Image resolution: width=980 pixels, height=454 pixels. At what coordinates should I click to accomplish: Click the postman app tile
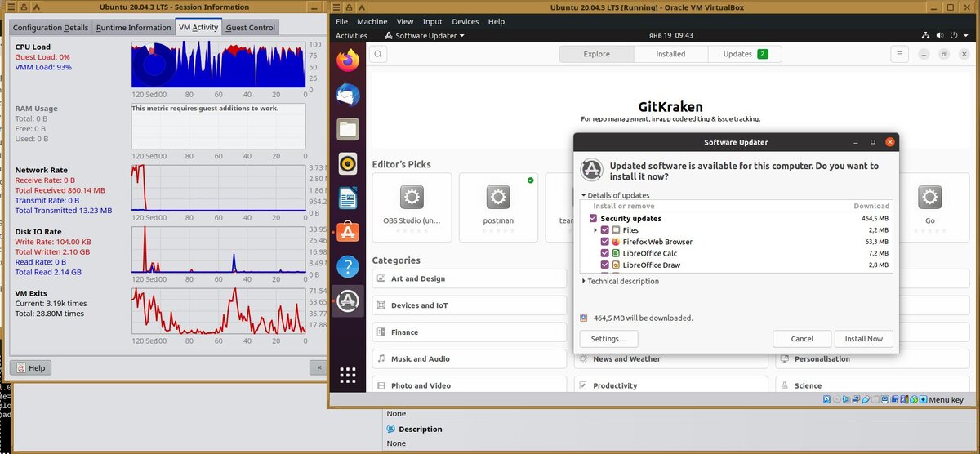click(x=498, y=207)
